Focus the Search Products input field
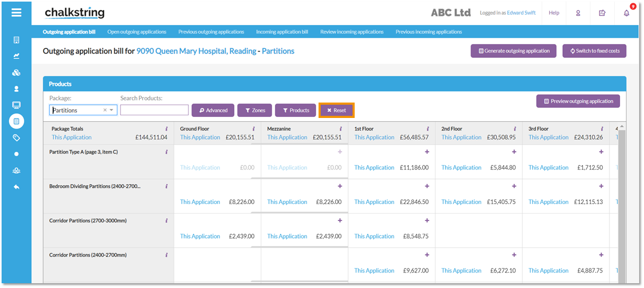Viewport: 644px width, 288px height. tap(154, 110)
